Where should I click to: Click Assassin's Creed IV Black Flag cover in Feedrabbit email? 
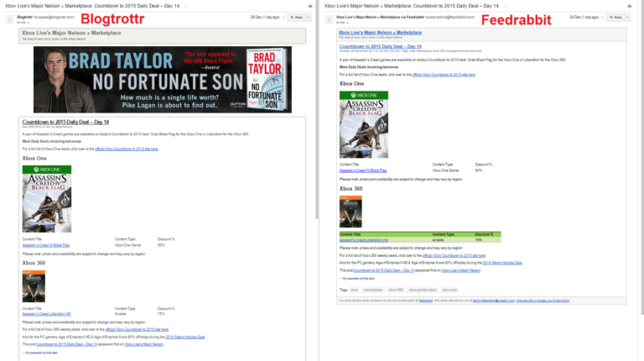pyautogui.click(x=364, y=124)
